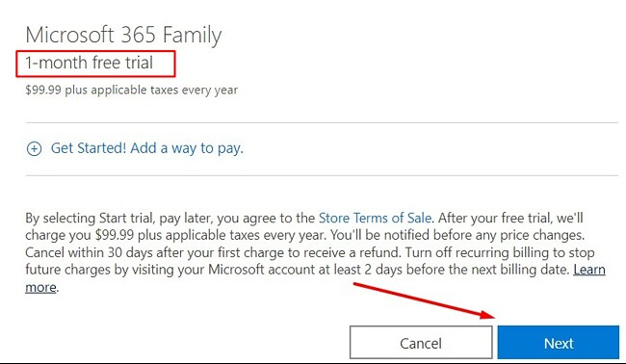The height and width of the screenshot is (364, 626).
Task: Click the divider line below Get Started
Action: [322, 175]
